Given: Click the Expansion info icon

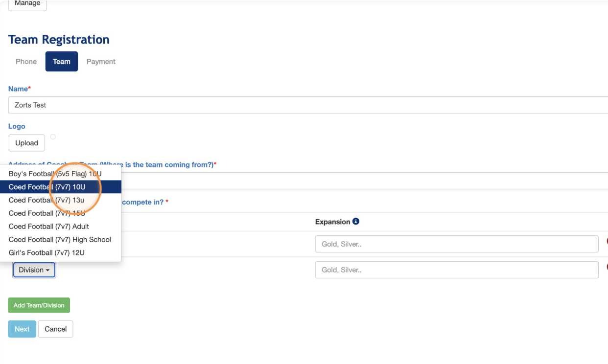Looking at the screenshot, I should pos(356,222).
